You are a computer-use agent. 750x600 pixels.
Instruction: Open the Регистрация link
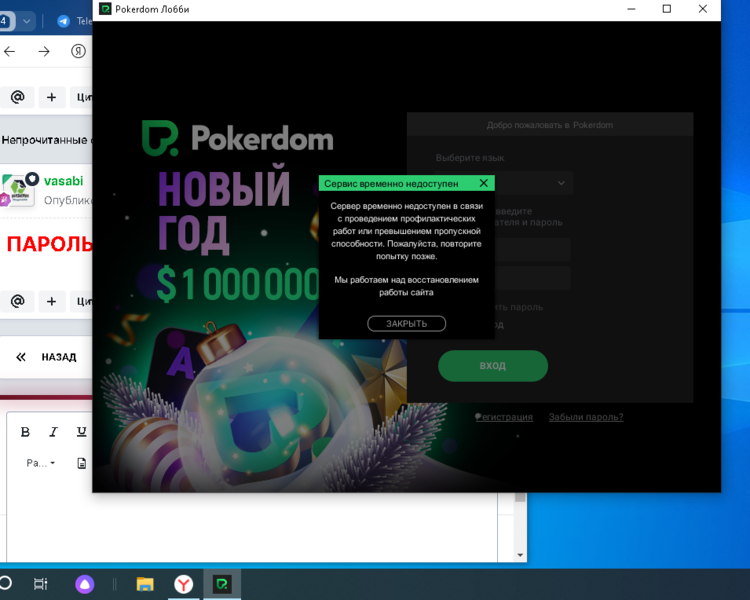click(x=504, y=417)
